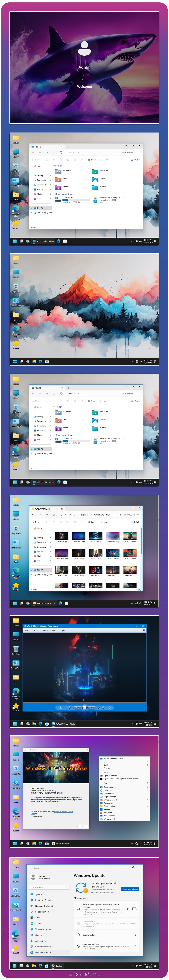Click the search magnifier in Find a setting
Screen dimensions: 169x980
67,887
